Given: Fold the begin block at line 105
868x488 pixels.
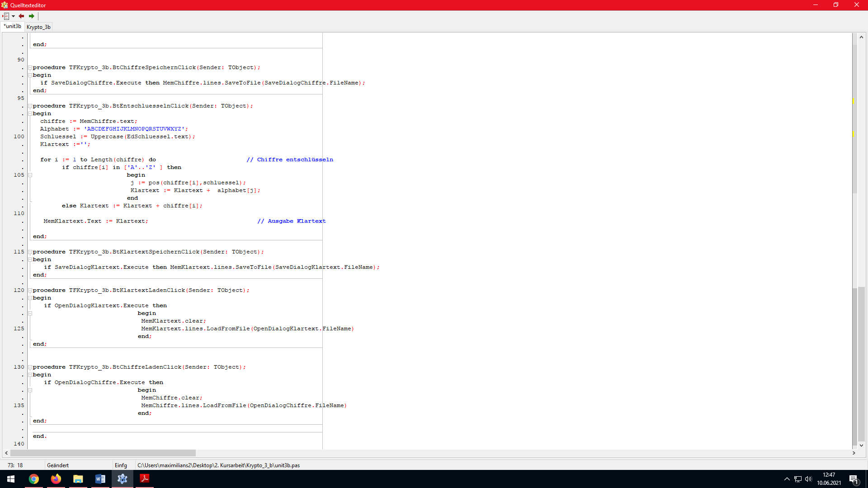Looking at the screenshot, I should pos(30,175).
